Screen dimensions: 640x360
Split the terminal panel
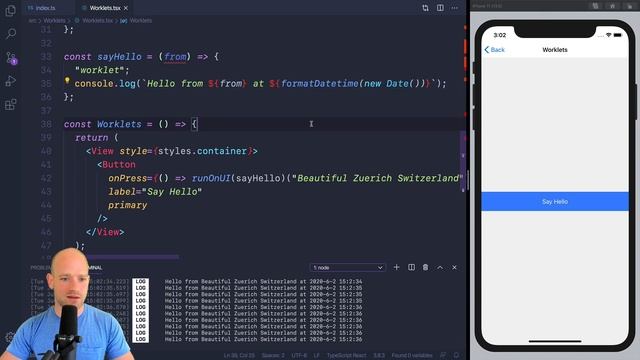coord(411,267)
